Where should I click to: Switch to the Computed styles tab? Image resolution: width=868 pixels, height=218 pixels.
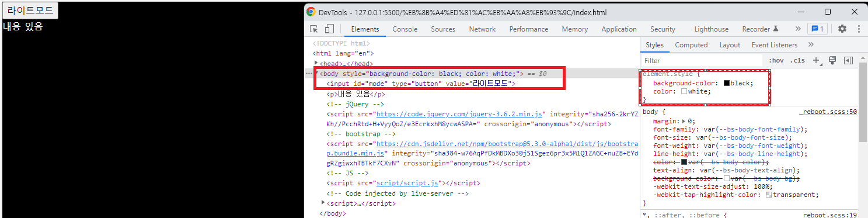(691, 45)
